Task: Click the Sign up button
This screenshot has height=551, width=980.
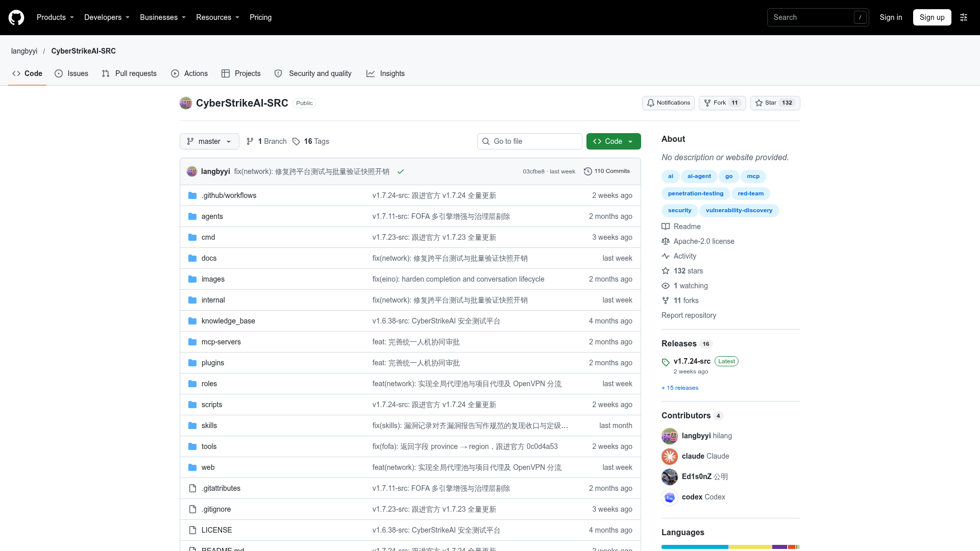Action: pos(932,17)
